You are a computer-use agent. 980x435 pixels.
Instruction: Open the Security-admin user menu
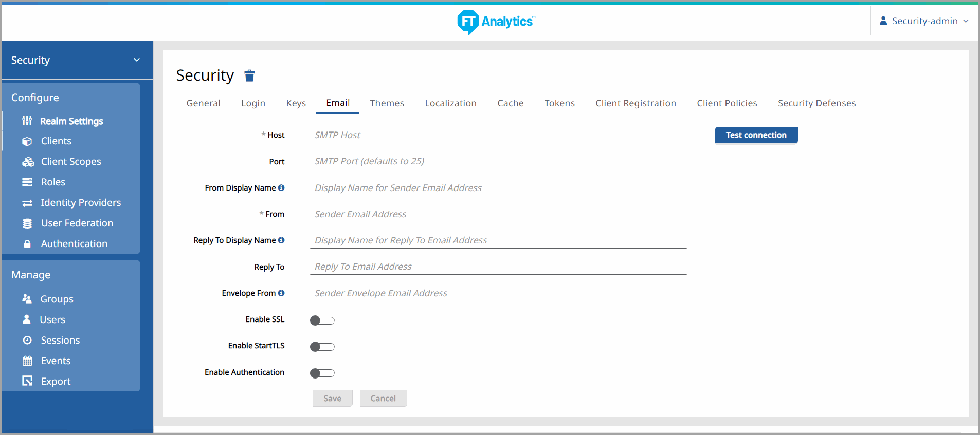tap(924, 21)
